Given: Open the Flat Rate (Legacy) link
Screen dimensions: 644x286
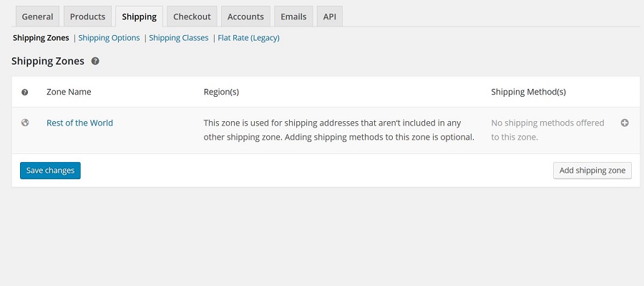Looking at the screenshot, I should [248, 38].
